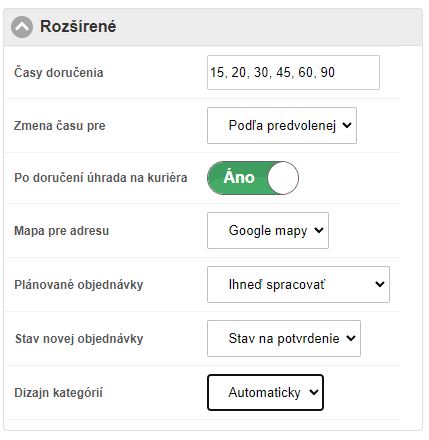The height and width of the screenshot is (440, 429).
Task: Open the Ihneď spracovať dropdown
Action: tap(298, 284)
